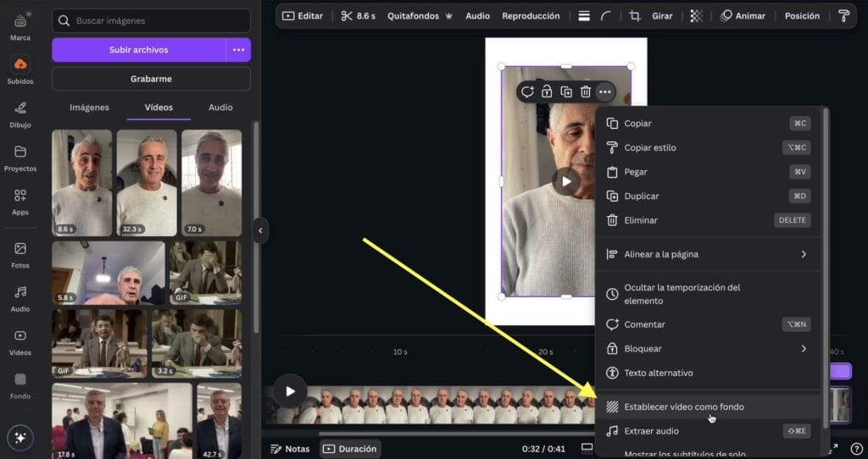This screenshot has width=868, height=459.
Task: Expand the Alinear a la página submenu
Action: click(x=803, y=254)
